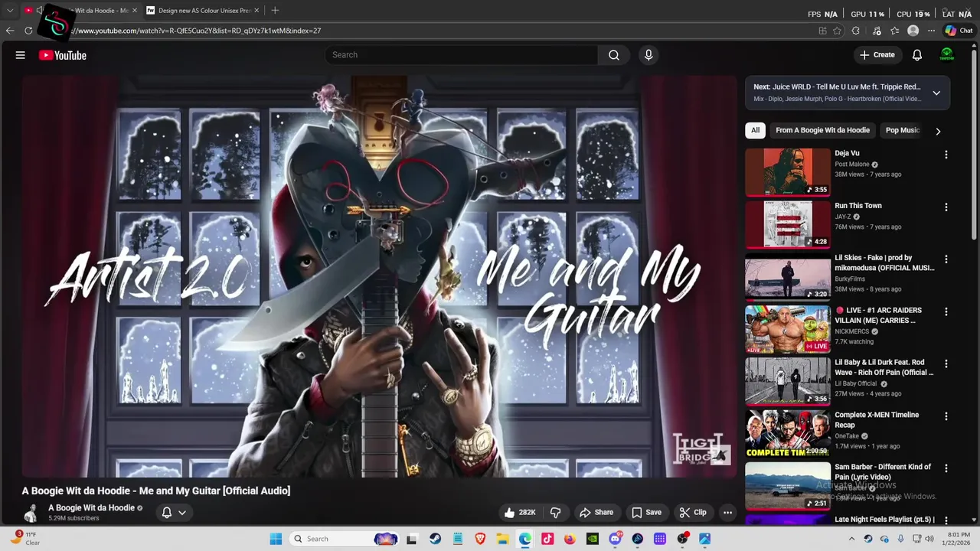
Task: Open the browser settings ellipsis menu
Action: 932,31
